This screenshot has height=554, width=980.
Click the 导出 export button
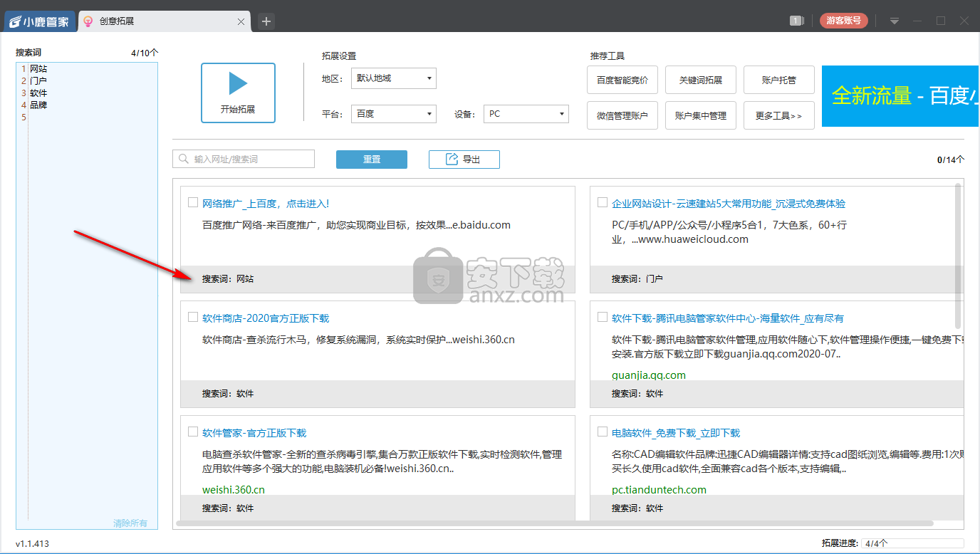click(x=464, y=160)
